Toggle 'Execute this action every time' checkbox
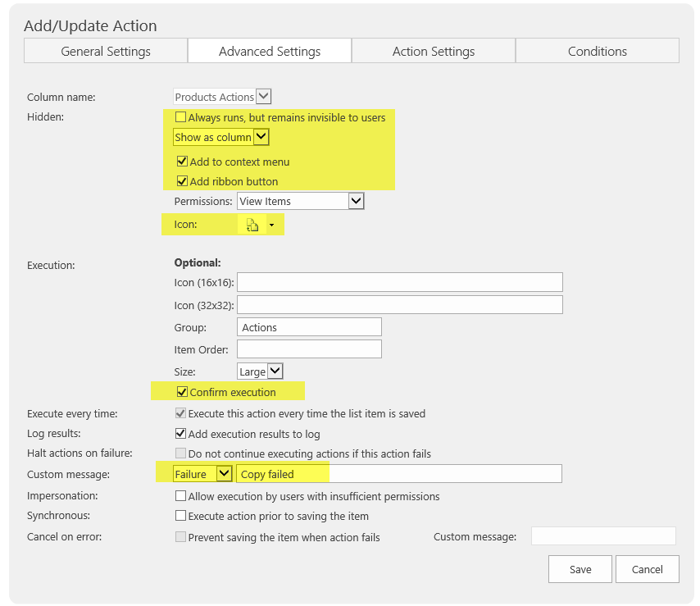 point(180,413)
